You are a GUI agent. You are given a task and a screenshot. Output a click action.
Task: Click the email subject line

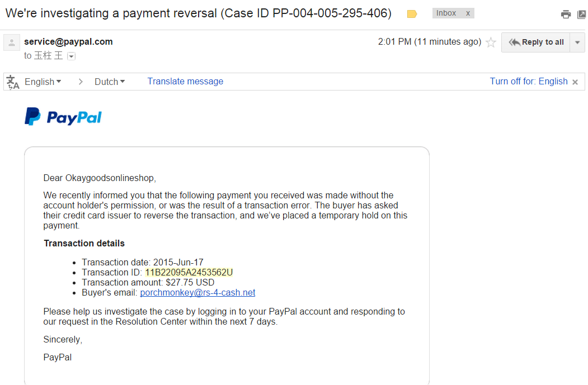(x=199, y=13)
